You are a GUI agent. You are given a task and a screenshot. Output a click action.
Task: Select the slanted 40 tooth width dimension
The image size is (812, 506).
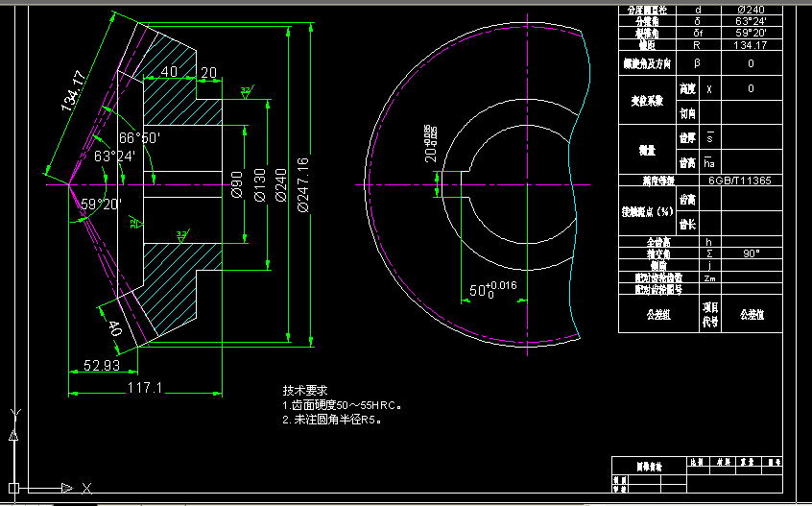pos(114,327)
